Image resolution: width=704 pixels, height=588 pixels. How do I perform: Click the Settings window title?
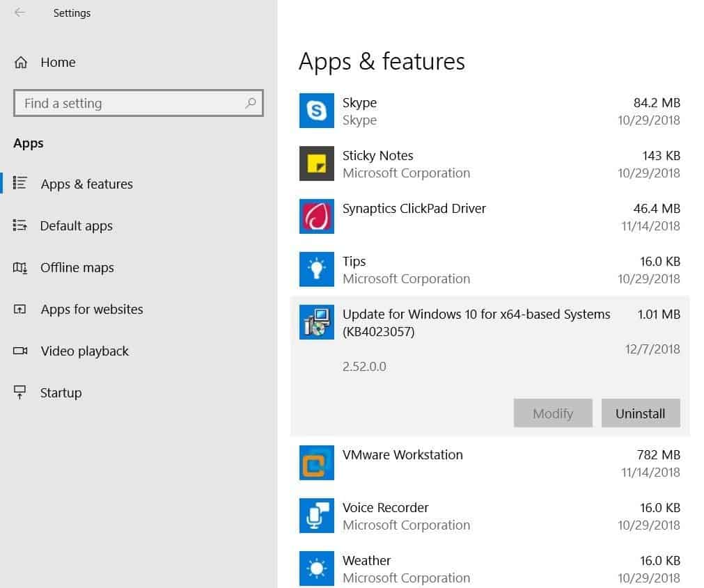tap(72, 13)
